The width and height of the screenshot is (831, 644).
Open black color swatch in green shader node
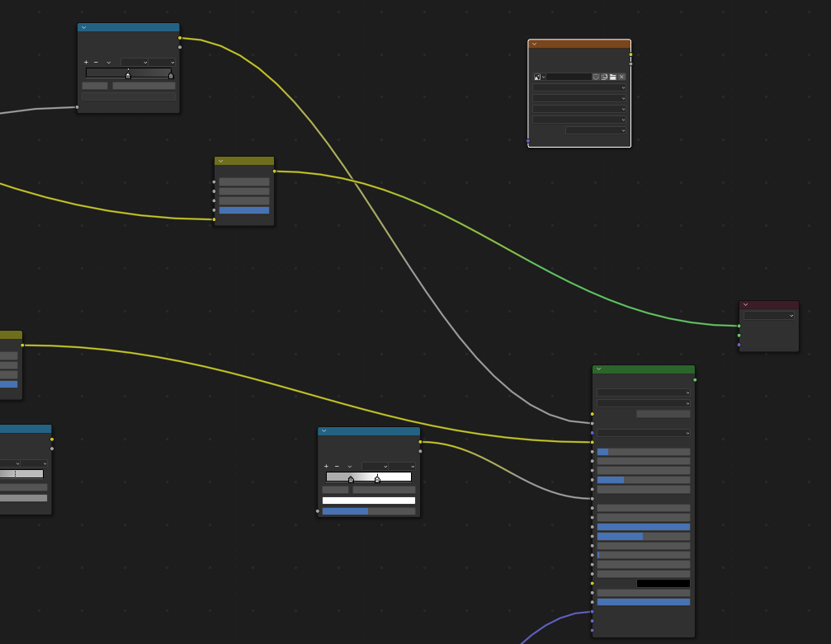[x=663, y=584]
